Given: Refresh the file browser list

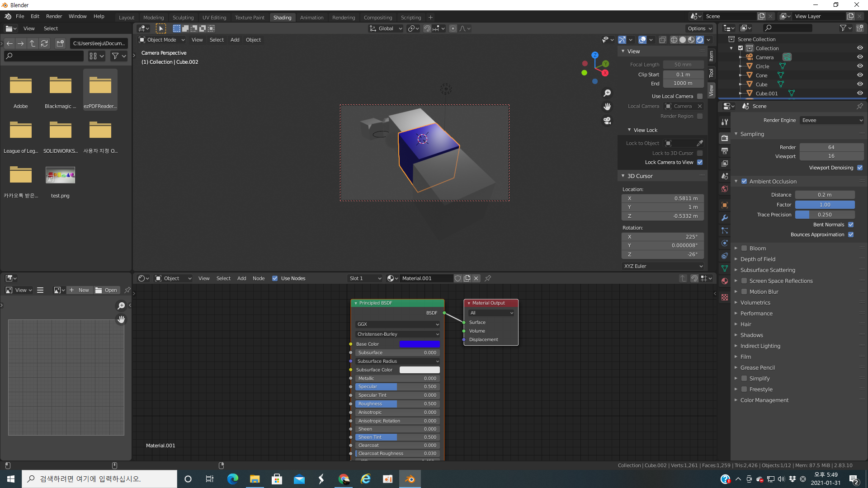Looking at the screenshot, I should (44, 43).
